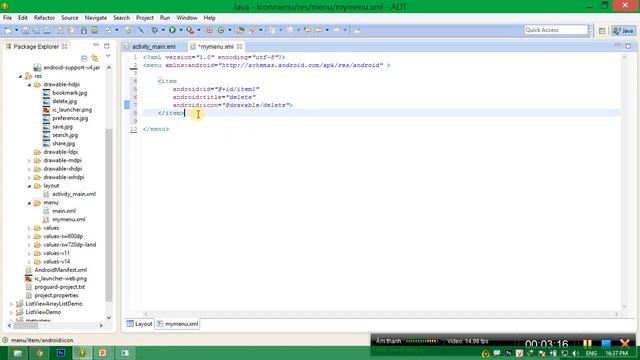
Task: Click Package Explorer scroll-right arrow
Action: point(101,325)
